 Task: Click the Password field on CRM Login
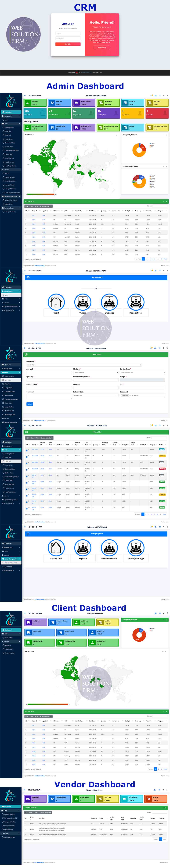[x=68, y=38]
